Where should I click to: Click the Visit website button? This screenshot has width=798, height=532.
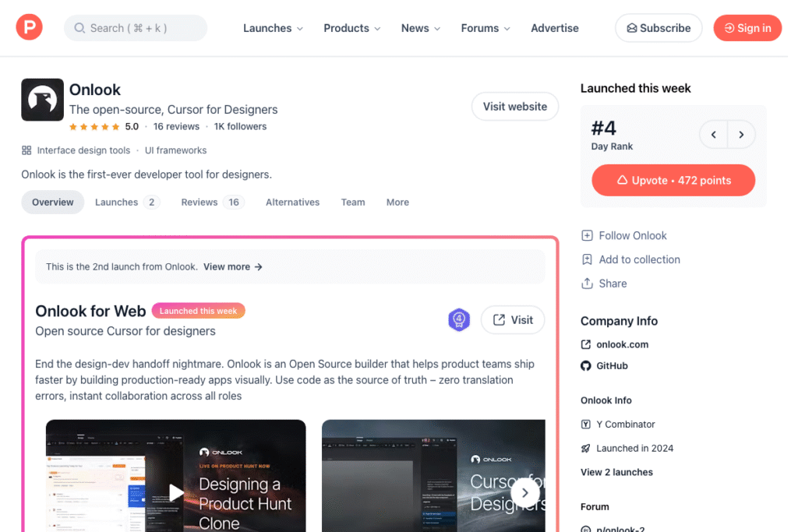[x=514, y=106]
